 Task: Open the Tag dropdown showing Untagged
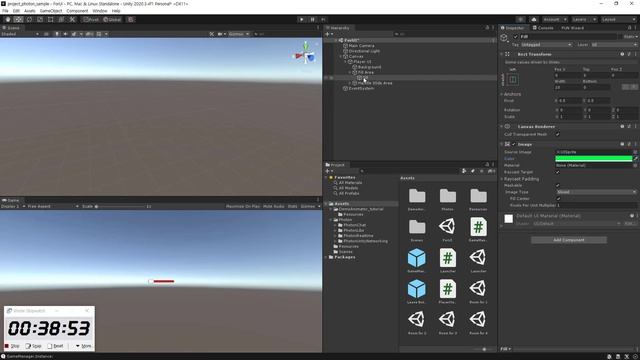coord(546,45)
